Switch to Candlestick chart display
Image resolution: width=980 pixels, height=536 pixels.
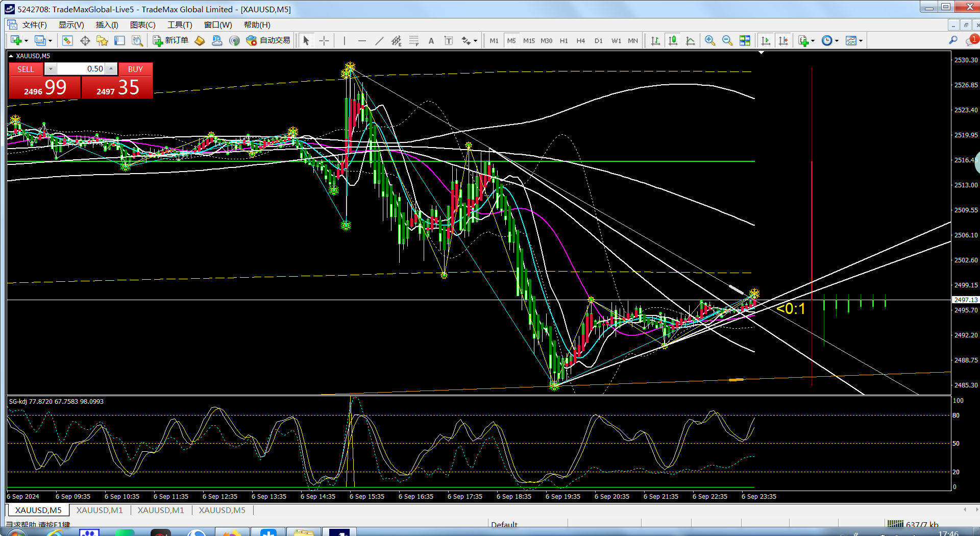(x=673, y=41)
